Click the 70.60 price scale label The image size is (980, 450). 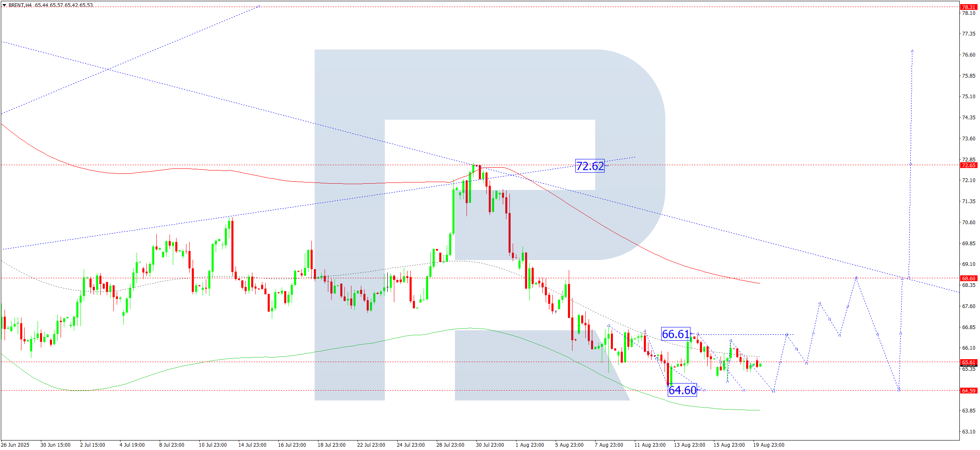click(x=968, y=223)
